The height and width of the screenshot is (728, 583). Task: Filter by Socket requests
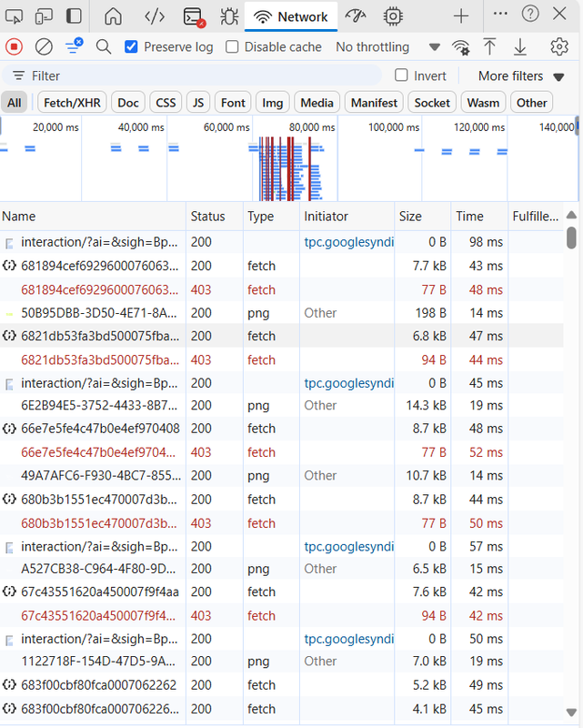tap(432, 103)
